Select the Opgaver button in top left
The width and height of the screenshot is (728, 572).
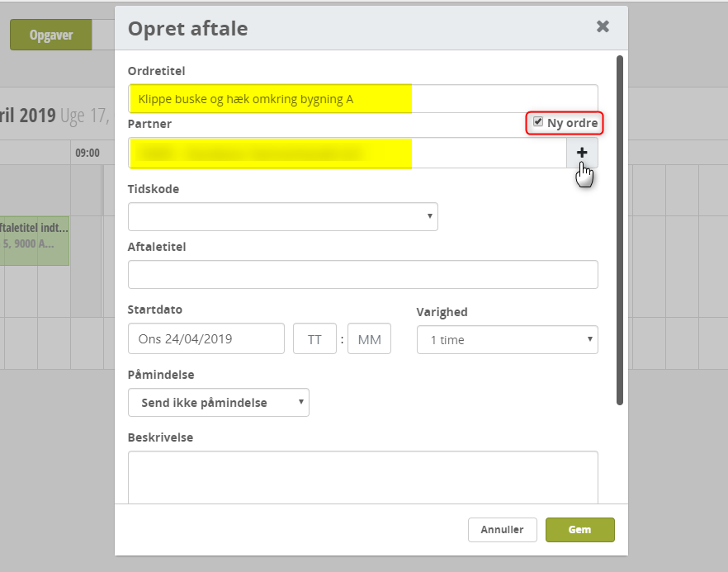tap(50, 35)
